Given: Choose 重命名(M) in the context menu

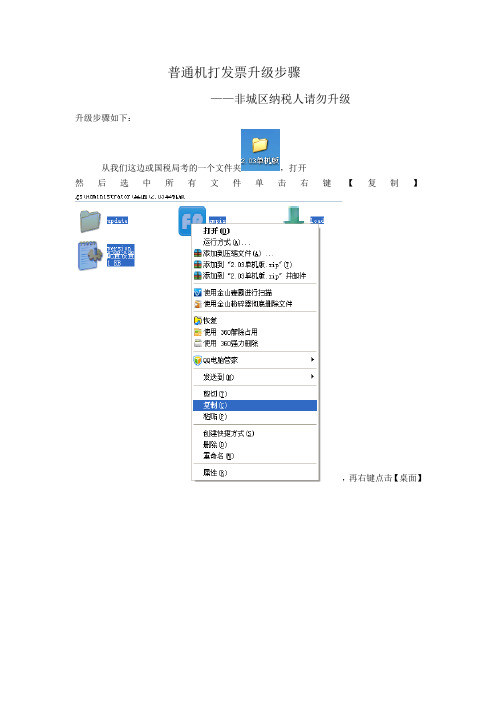Looking at the screenshot, I should 255,456.
